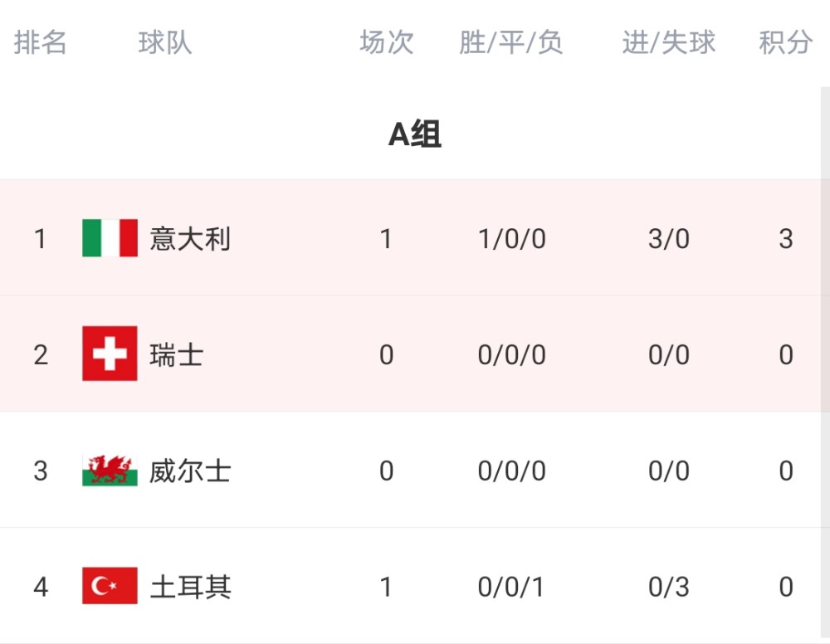
Task: Click Turkey's 0/3 goals figure
Action: [669, 587]
